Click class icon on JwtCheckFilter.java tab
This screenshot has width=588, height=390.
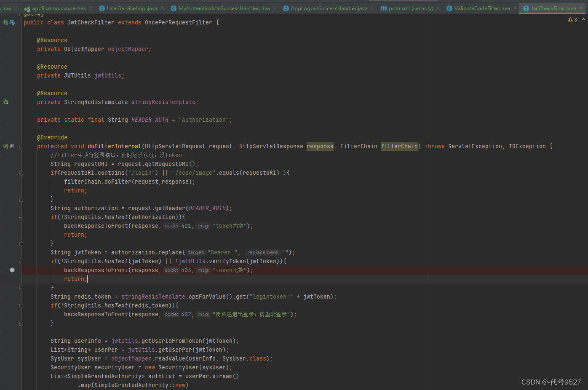526,8
